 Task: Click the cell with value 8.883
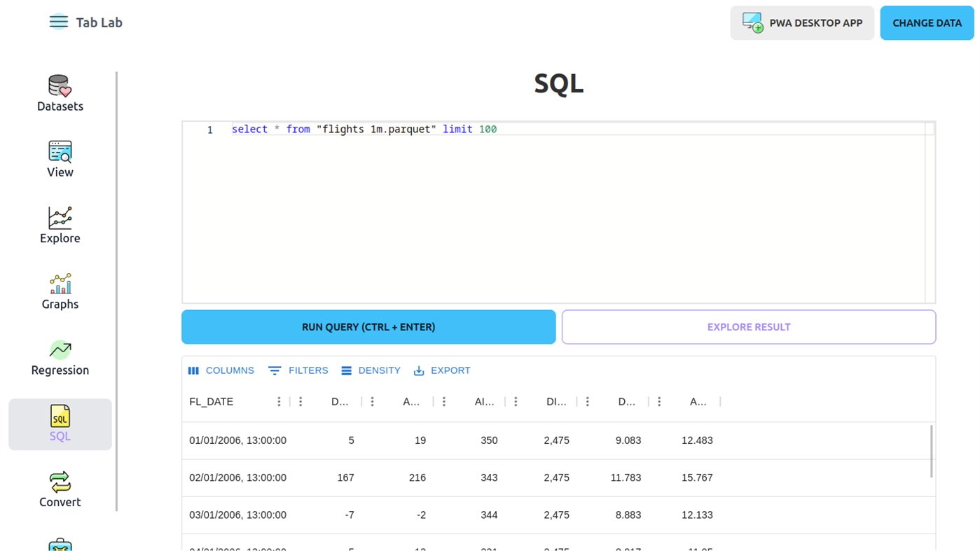613,515
